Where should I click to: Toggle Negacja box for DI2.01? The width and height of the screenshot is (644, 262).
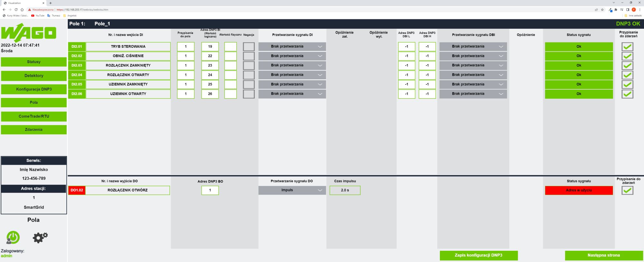[x=249, y=47]
